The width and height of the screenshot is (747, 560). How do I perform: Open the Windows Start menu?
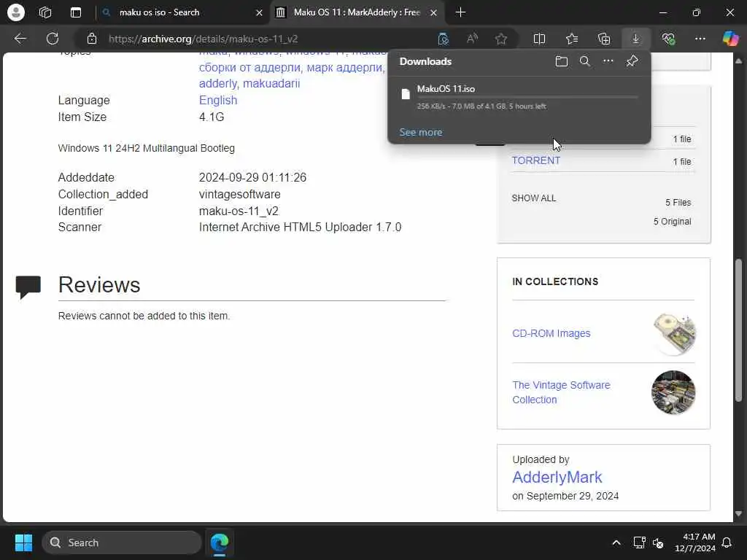23,542
